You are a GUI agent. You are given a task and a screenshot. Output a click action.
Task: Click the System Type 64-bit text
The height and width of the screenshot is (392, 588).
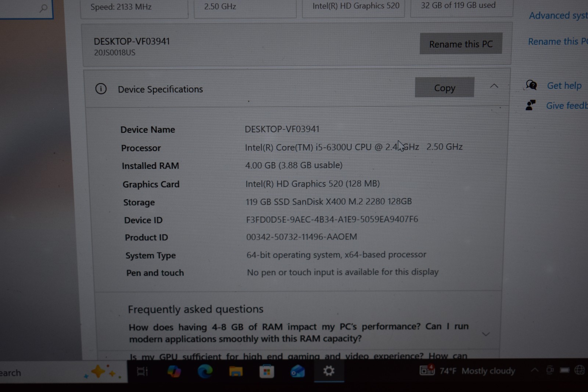[336, 255]
